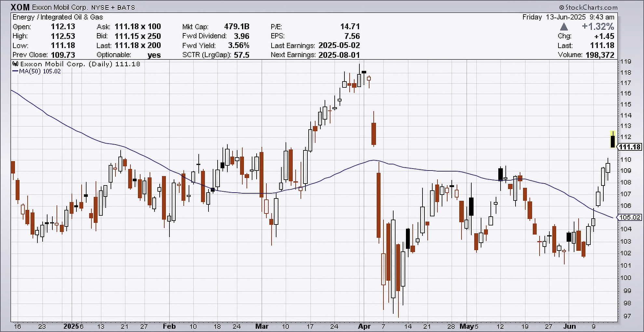Click the Exxon Mobil Corp. (Daily) legend label
The width and height of the screenshot is (644, 332).
pos(66,64)
